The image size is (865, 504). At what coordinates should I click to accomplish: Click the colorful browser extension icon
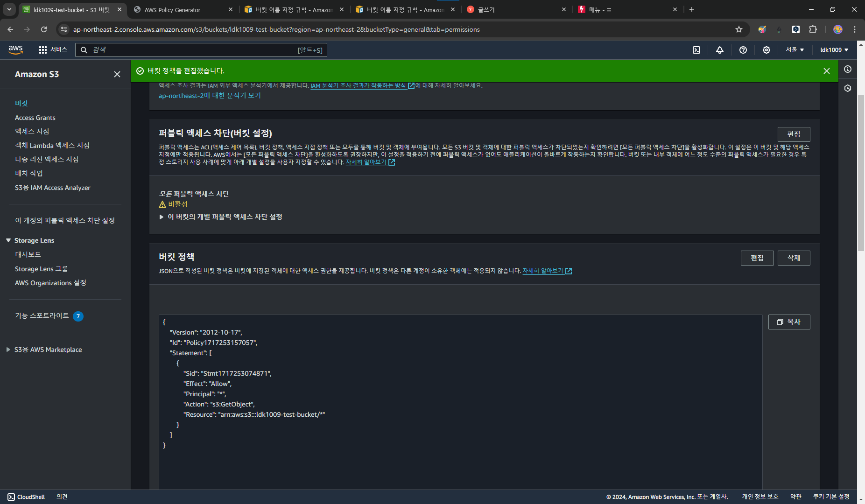point(762,29)
